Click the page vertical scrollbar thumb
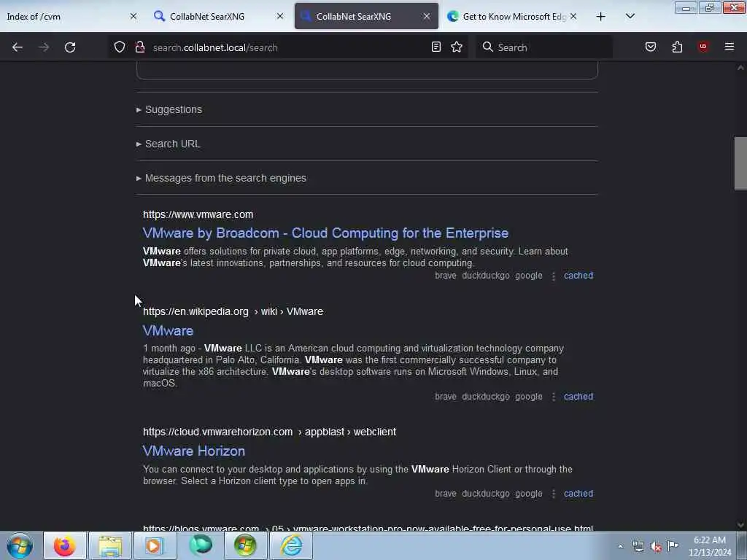 click(740, 163)
